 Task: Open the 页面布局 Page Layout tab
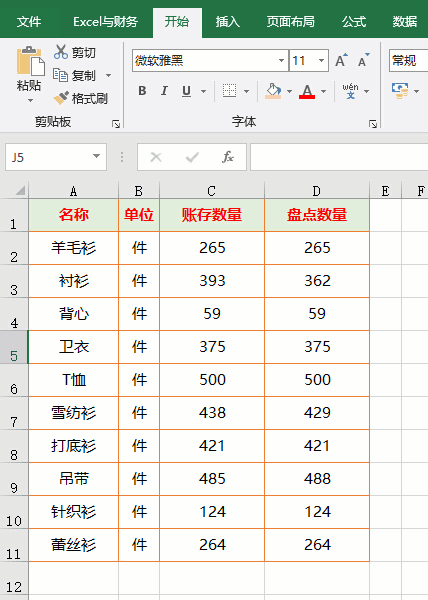click(291, 22)
